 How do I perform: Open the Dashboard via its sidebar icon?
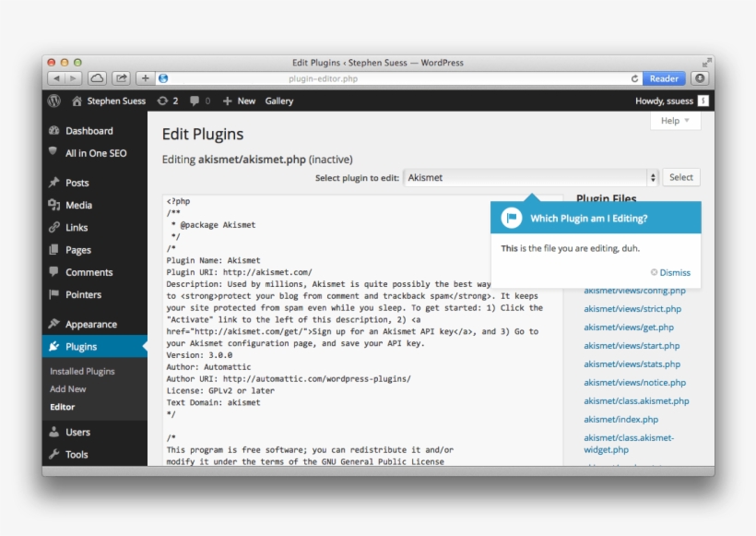coord(55,131)
